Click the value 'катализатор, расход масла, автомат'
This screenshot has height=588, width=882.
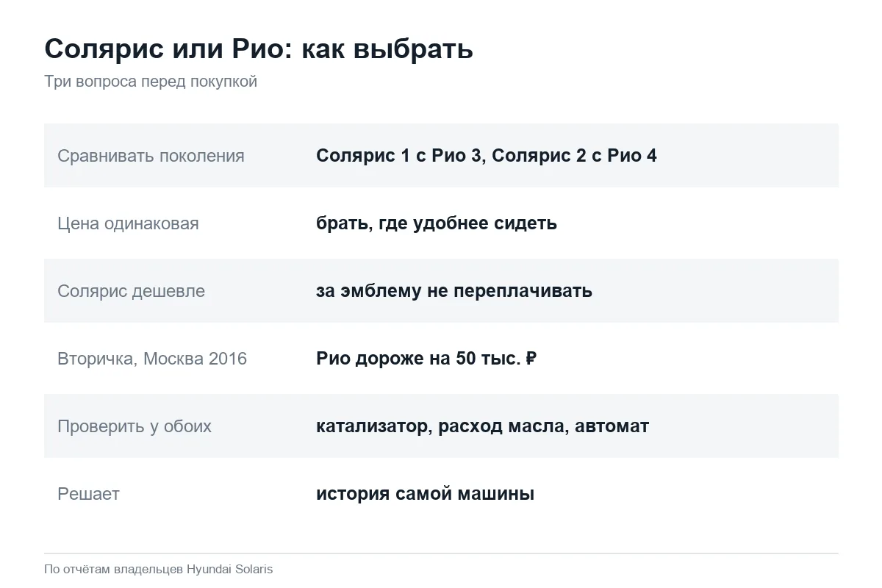click(x=482, y=426)
